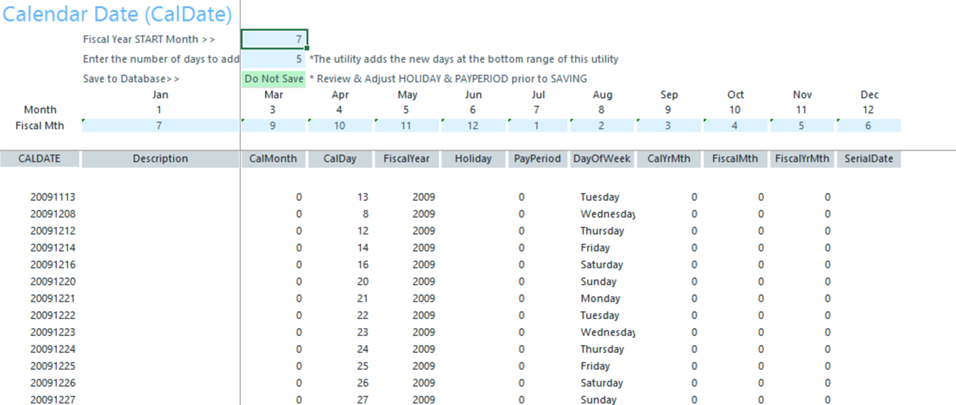Select the Fiscal Mth cell under Jan
The image size is (956, 405).
click(x=160, y=125)
